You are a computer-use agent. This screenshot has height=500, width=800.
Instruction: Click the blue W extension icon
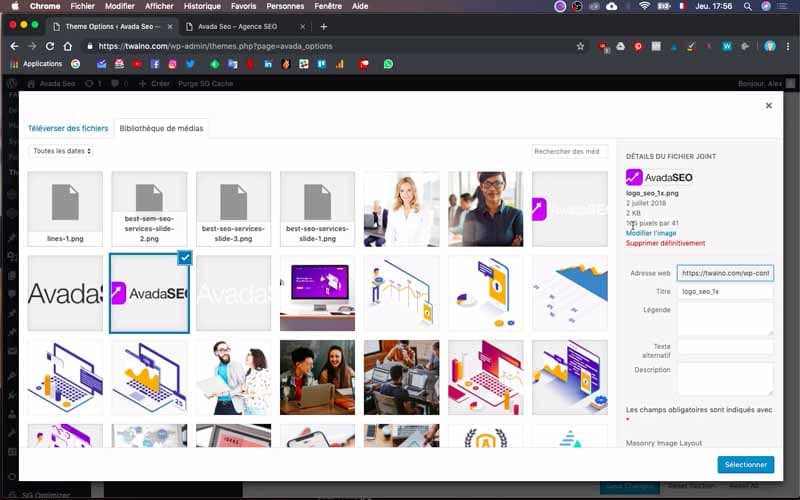tap(727, 46)
